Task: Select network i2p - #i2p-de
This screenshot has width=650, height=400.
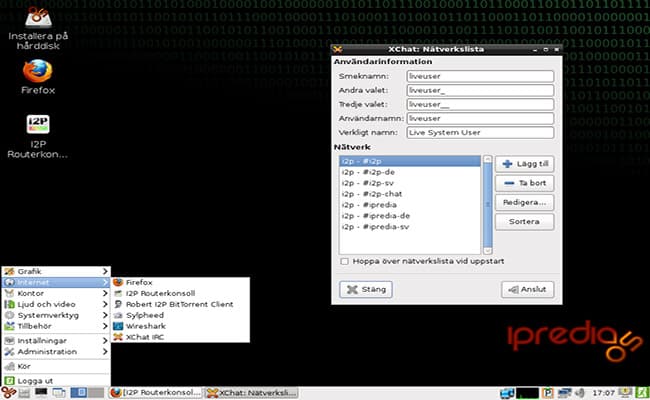Action: click(x=410, y=172)
